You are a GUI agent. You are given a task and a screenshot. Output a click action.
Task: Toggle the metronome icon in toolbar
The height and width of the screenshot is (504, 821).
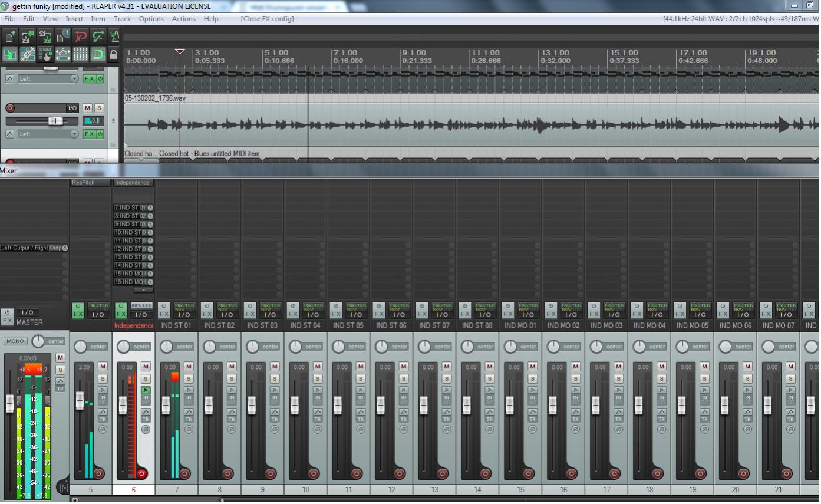114,37
